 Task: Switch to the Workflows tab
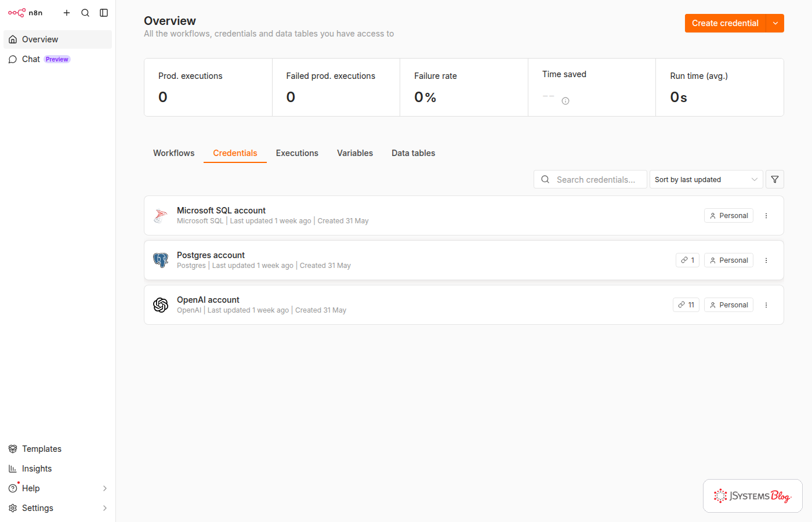pos(174,153)
